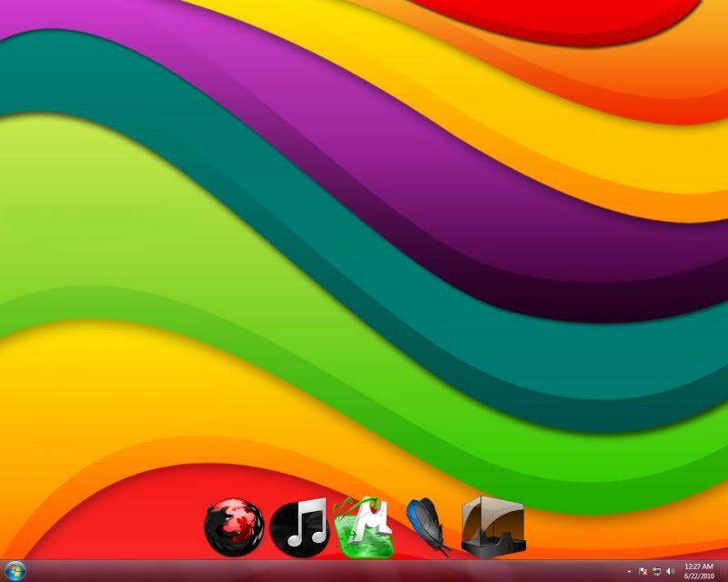Screen dimensions: 728x582
Task: Click Show Desktop strip at taskbar's right edge
Action: click(x=724, y=571)
